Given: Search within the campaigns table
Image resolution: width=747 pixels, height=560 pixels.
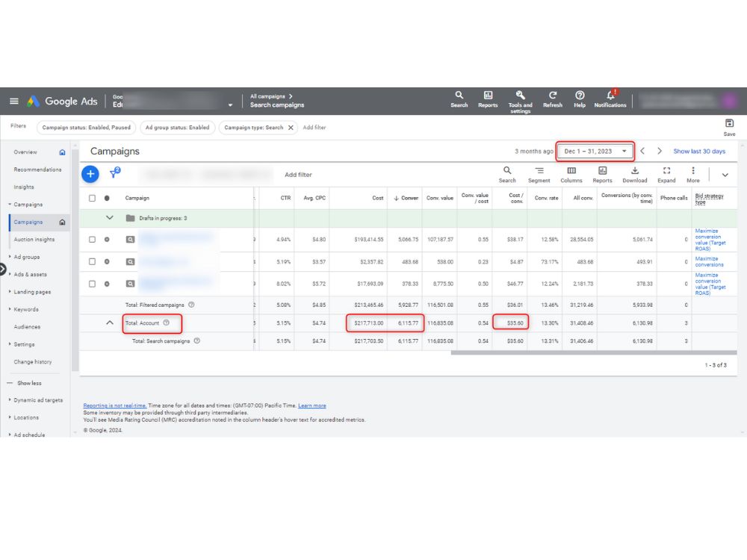Looking at the screenshot, I should point(507,174).
